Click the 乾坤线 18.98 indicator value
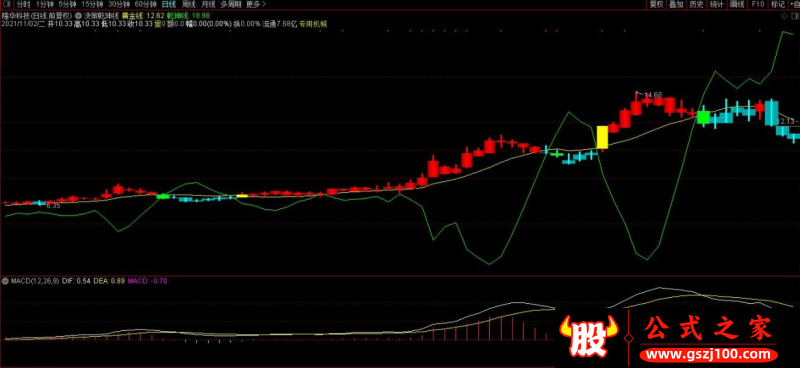This screenshot has width=800, height=368. pos(188,16)
